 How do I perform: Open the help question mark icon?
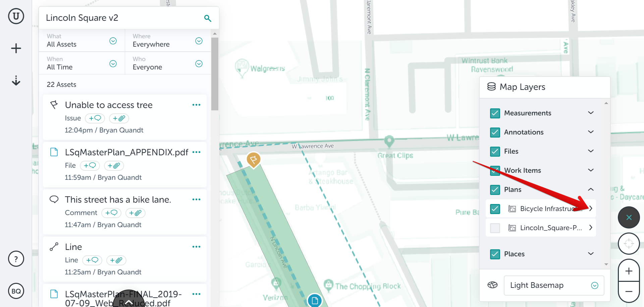point(16,259)
